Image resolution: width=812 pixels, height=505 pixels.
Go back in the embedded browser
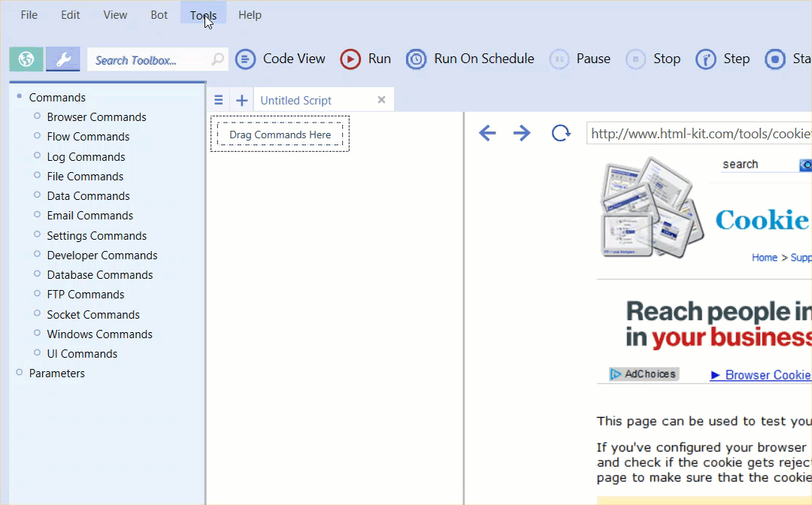pyautogui.click(x=487, y=133)
